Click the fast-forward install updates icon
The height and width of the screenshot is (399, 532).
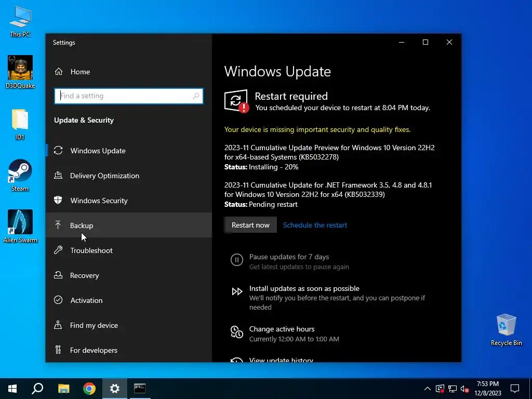[237, 291]
